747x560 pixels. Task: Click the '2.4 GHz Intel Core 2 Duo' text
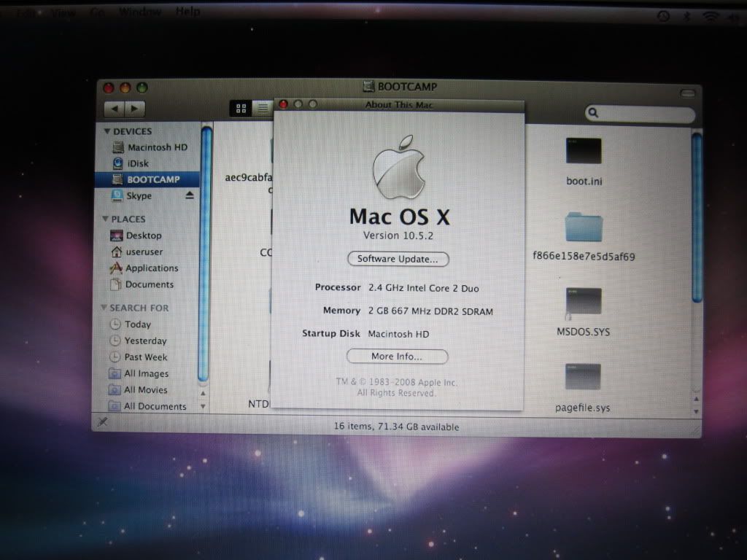coord(424,288)
